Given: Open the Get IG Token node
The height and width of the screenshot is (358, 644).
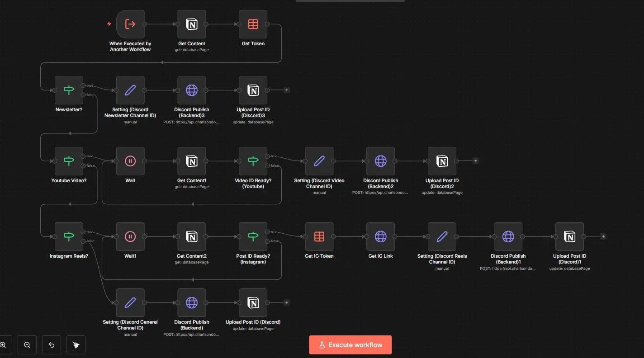Looking at the screenshot, I should tap(319, 236).
